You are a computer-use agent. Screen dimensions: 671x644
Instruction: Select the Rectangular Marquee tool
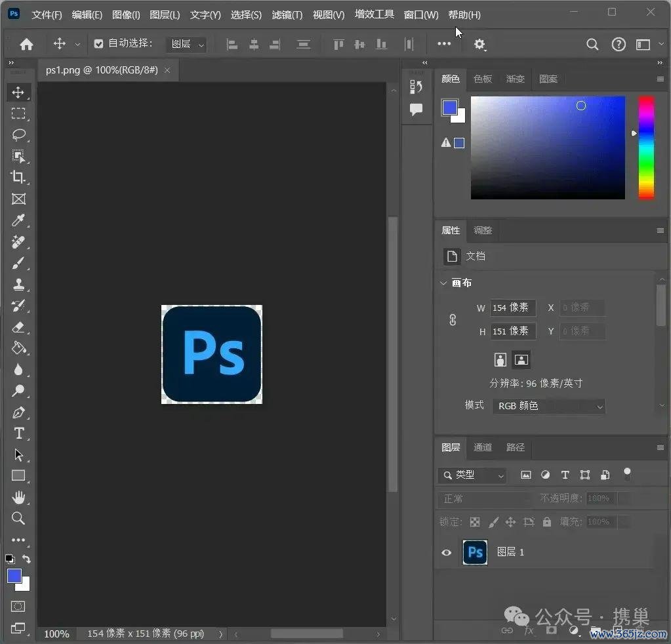pyautogui.click(x=18, y=113)
